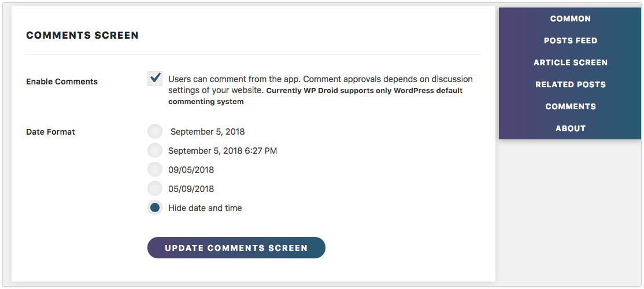The image size is (644, 289).
Task: Open the Common section in sidebar
Action: coord(570,19)
